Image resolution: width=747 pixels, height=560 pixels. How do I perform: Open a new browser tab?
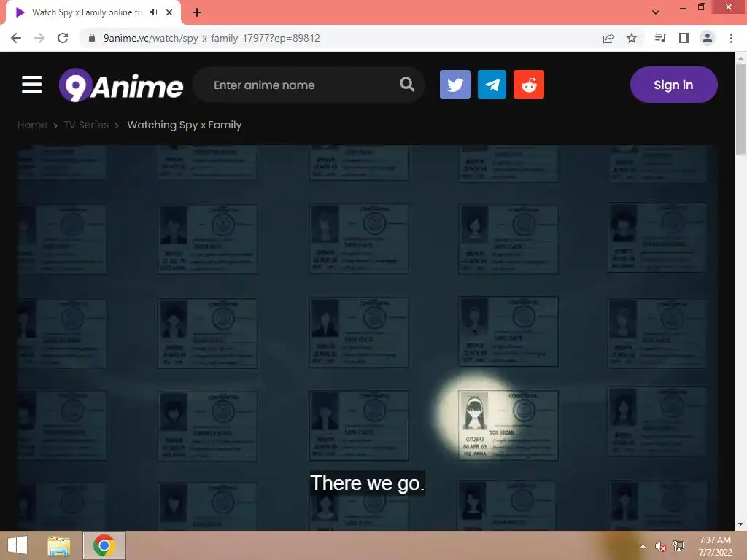tap(197, 12)
